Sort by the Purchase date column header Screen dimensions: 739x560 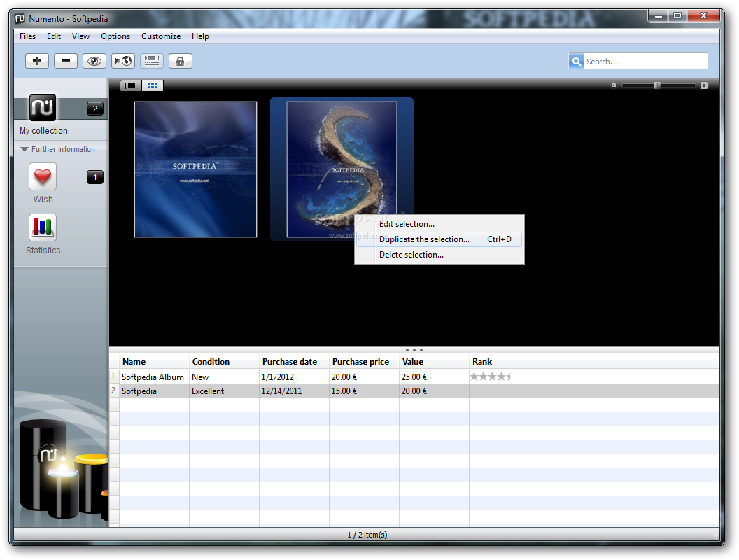(x=294, y=361)
